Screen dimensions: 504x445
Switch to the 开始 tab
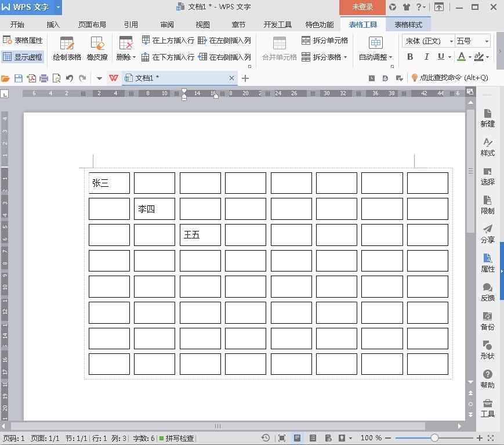17,24
